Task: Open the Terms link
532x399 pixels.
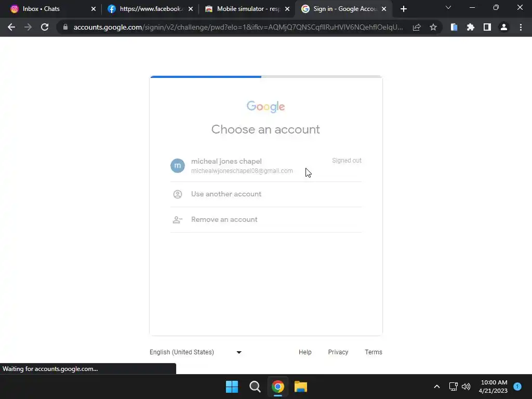Action: [x=373, y=352]
